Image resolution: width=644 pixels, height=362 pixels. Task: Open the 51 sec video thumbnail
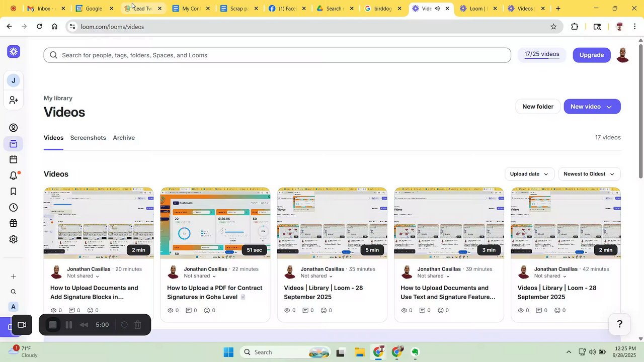(215, 223)
